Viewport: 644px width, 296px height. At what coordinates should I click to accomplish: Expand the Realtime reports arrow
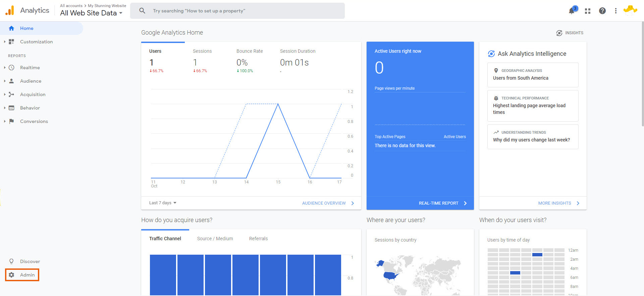pyautogui.click(x=5, y=68)
